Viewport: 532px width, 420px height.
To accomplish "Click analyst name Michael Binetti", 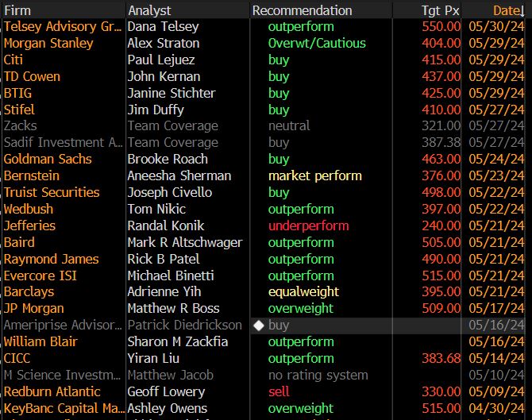I will (171, 276).
